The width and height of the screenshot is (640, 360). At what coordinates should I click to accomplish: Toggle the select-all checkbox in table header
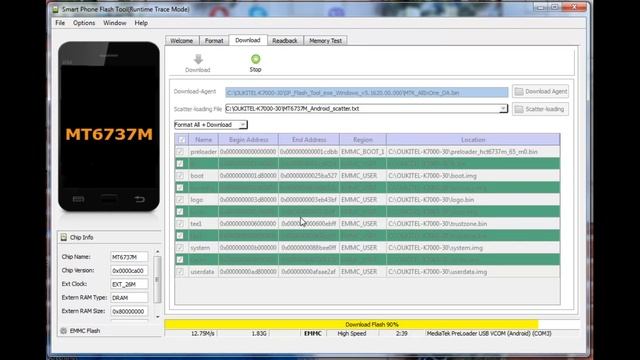tap(182, 140)
